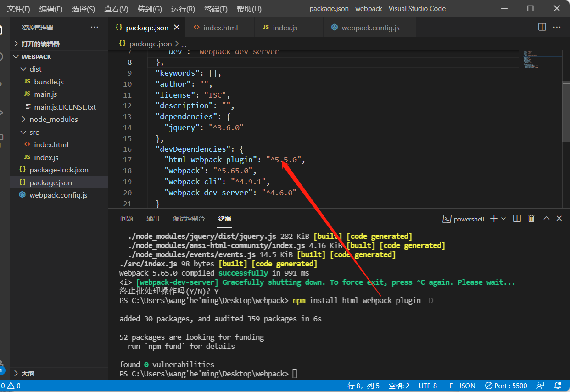The width and height of the screenshot is (570, 392).
Task: Open Explorer views and more actions ellipsis
Action: point(95,28)
